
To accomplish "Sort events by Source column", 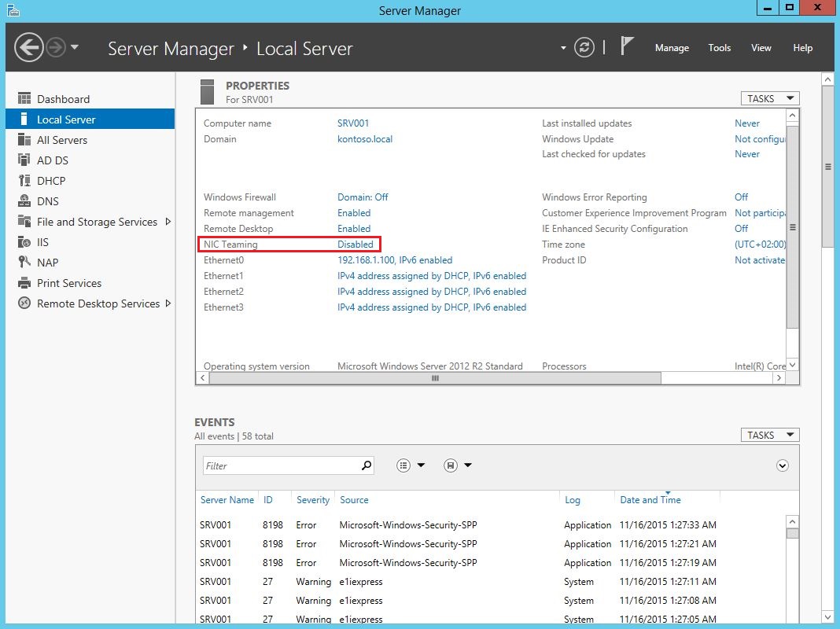I will coord(354,499).
